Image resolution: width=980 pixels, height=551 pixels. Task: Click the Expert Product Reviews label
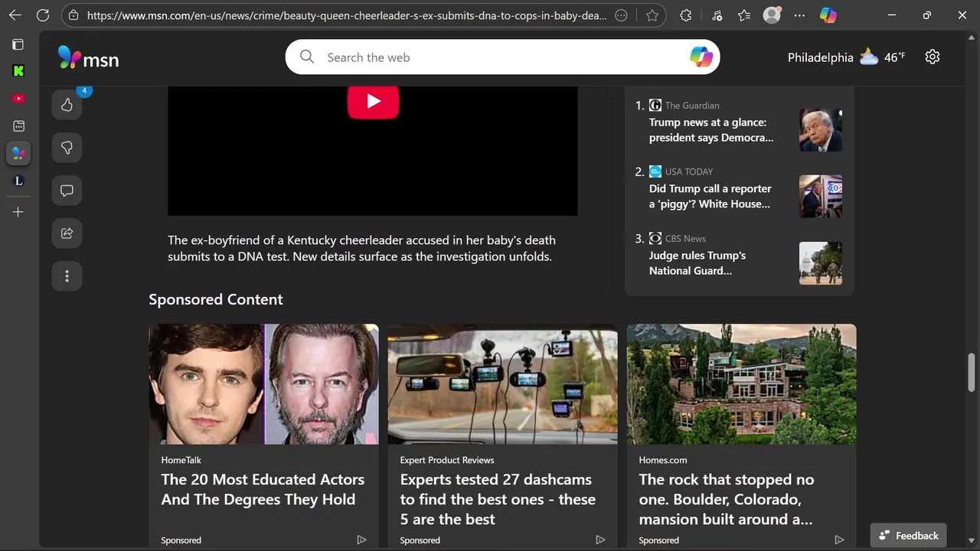click(447, 460)
